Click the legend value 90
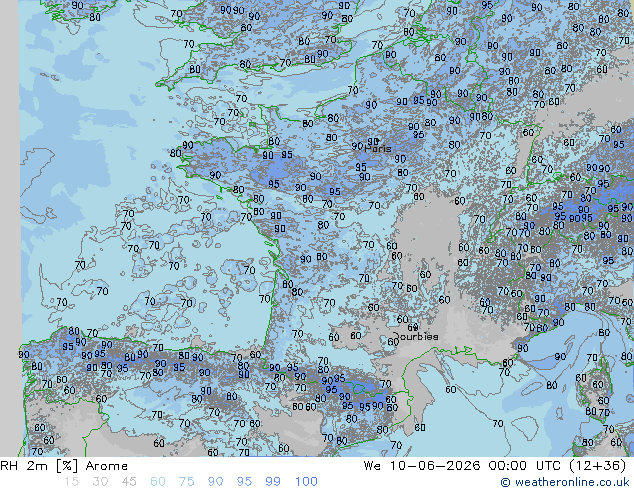 (x=215, y=482)
